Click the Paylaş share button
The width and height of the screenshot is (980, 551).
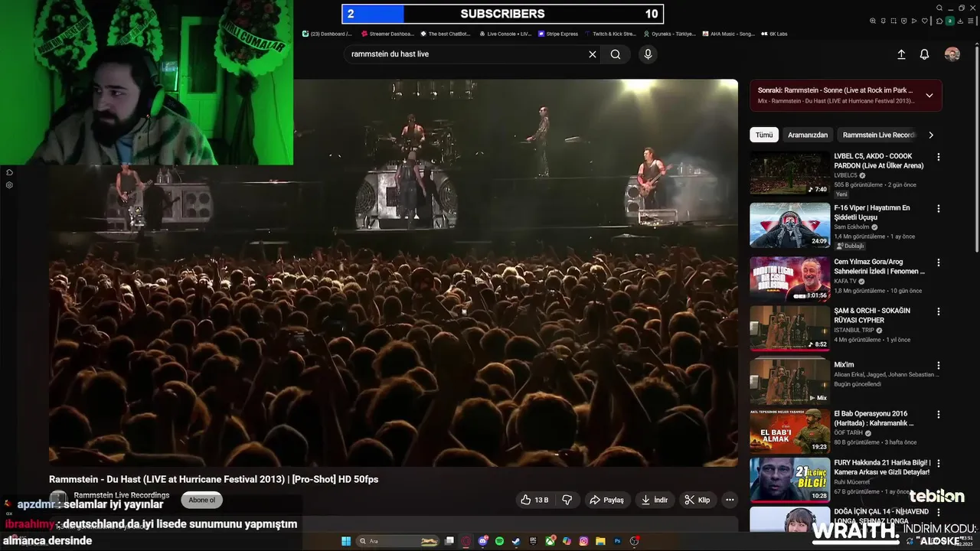point(606,500)
